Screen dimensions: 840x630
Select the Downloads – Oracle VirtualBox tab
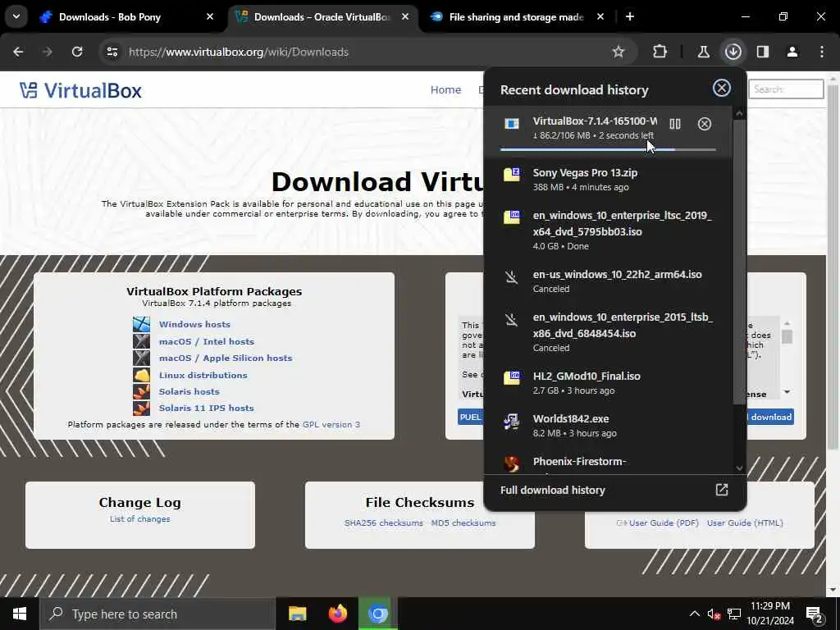click(322, 17)
